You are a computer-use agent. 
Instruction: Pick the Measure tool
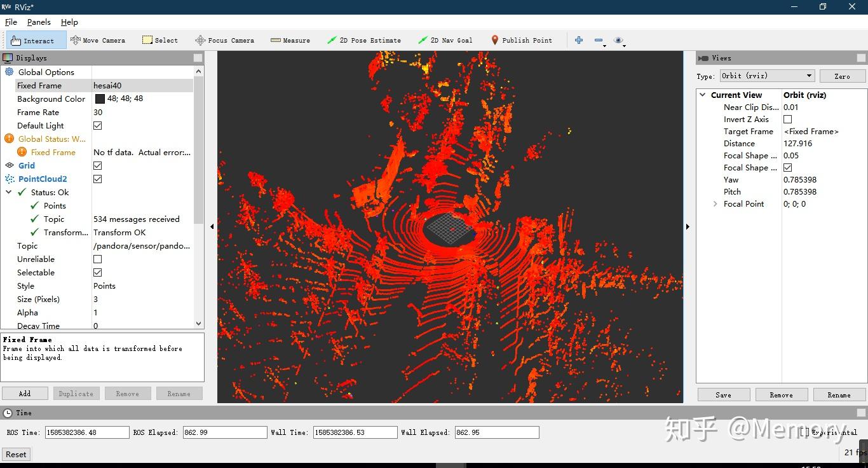290,40
